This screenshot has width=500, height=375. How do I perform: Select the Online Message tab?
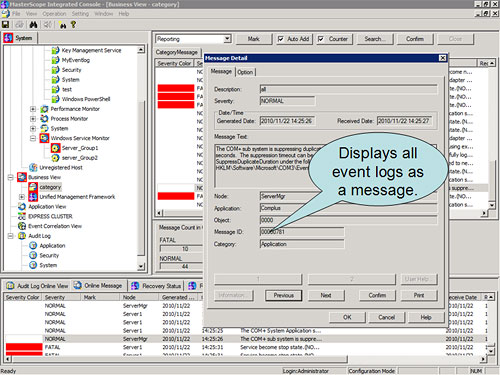[x=99, y=286]
